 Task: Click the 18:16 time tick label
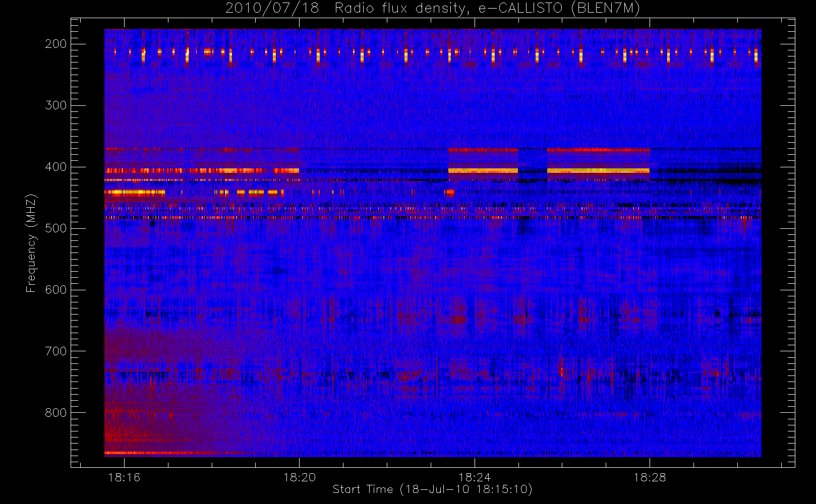point(124,477)
